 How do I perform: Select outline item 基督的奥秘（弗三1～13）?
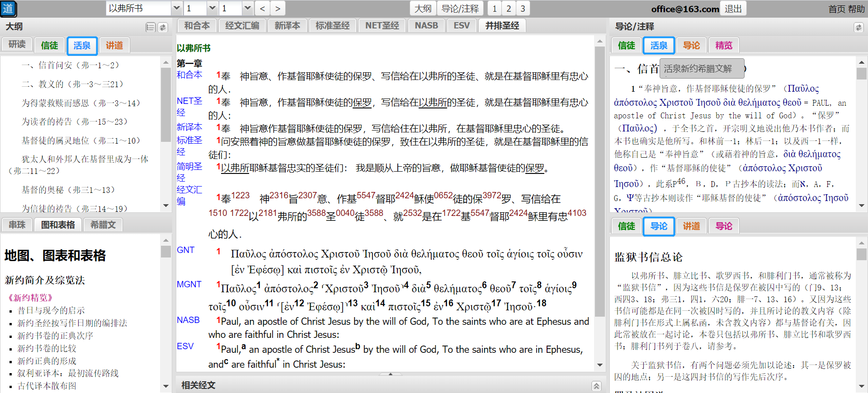click(x=68, y=190)
